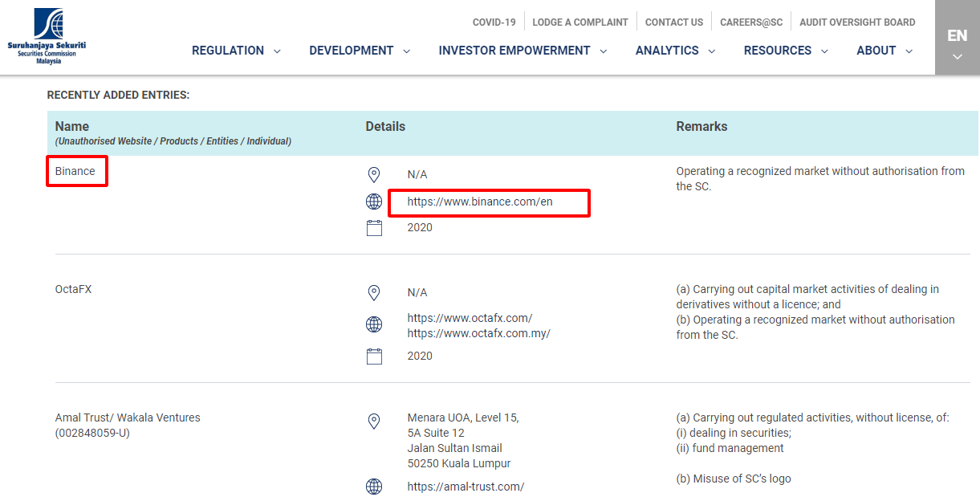Open the Lodge a Complaint link

click(580, 22)
